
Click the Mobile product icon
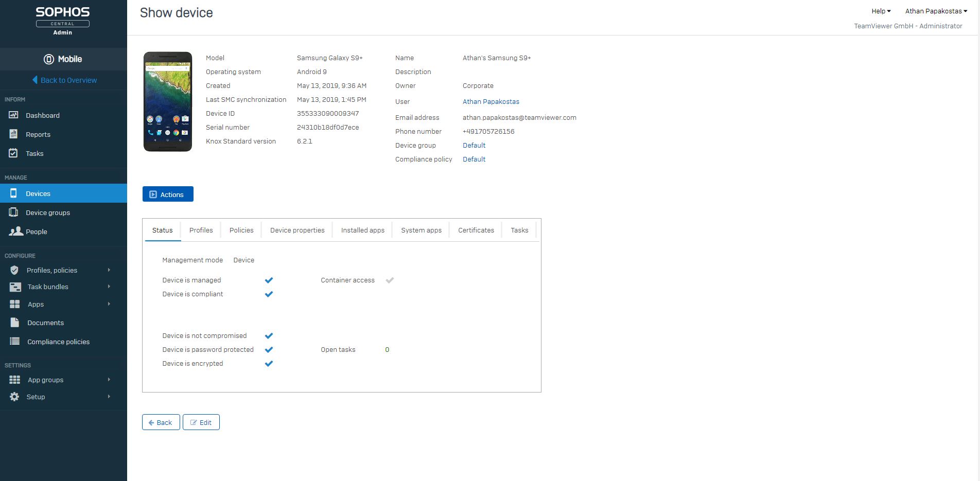pyautogui.click(x=49, y=59)
